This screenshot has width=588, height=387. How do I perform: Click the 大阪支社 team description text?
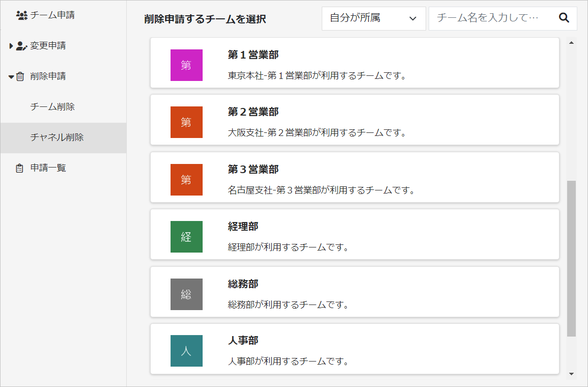pos(317,133)
